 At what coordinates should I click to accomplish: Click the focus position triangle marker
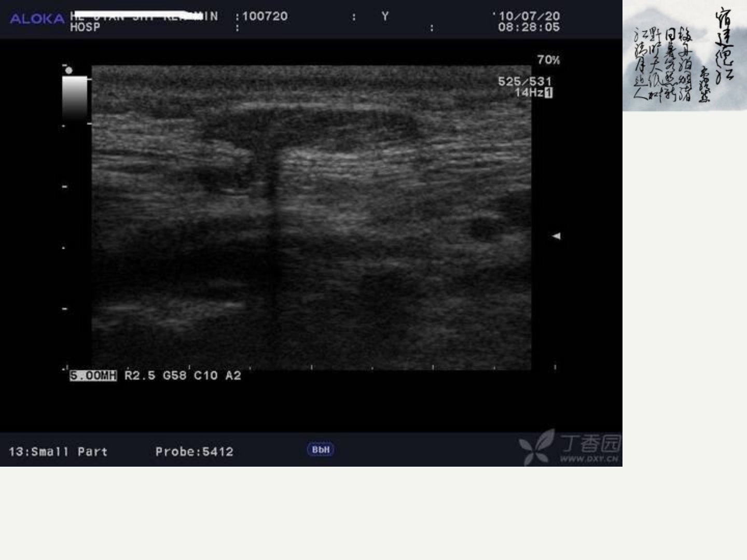[556, 236]
